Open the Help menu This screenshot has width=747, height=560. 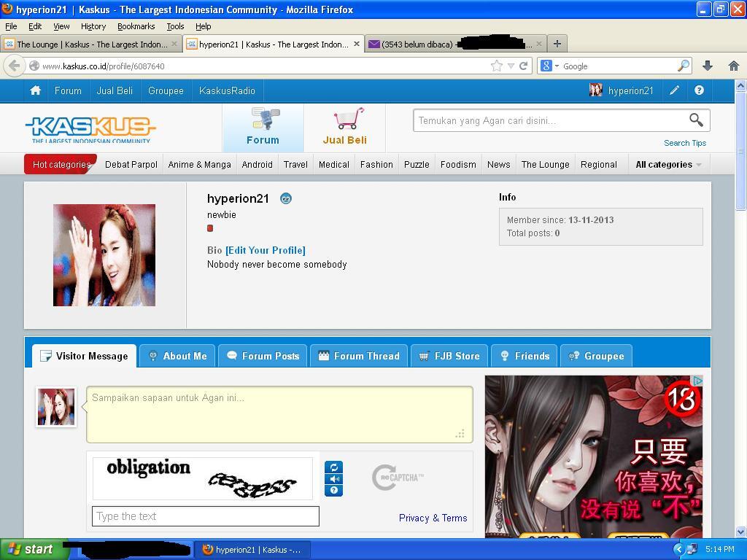[204, 26]
